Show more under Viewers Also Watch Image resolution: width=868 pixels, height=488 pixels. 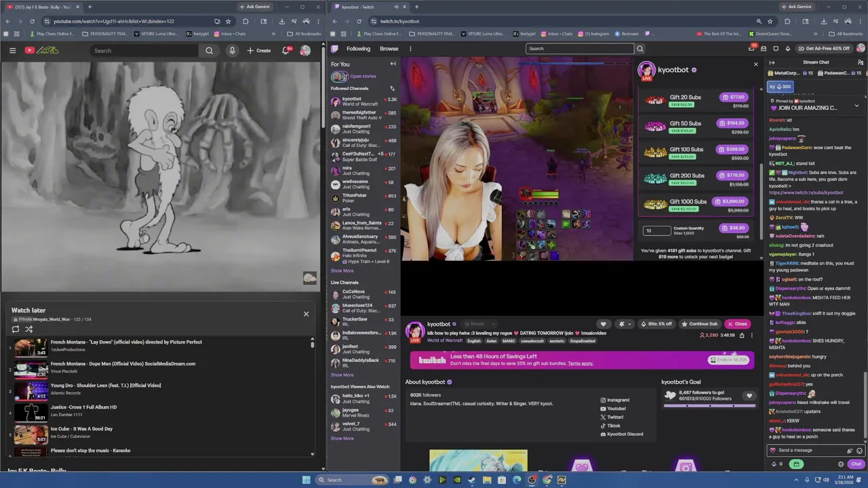342,439
